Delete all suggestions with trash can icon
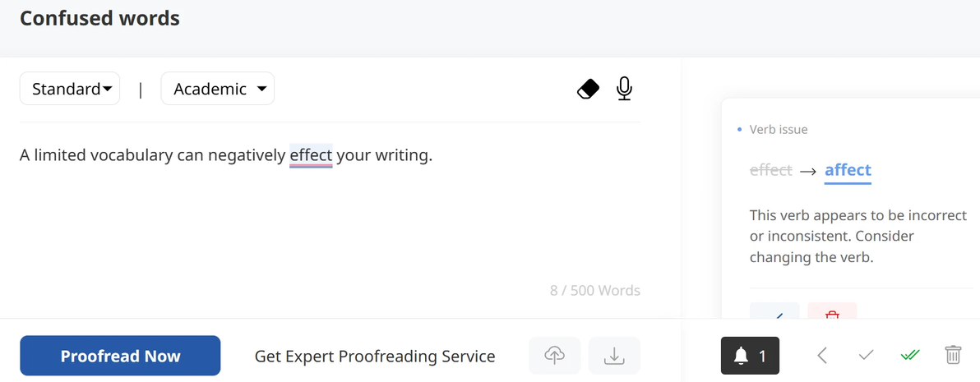Viewport: 980px width, 382px height. point(953,355)
